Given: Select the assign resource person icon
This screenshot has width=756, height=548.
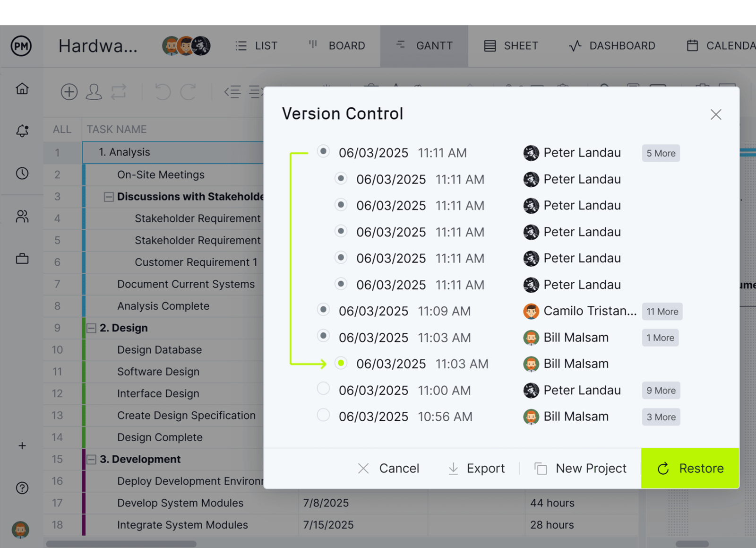Looking at the screenshot, I should (94, 92).
